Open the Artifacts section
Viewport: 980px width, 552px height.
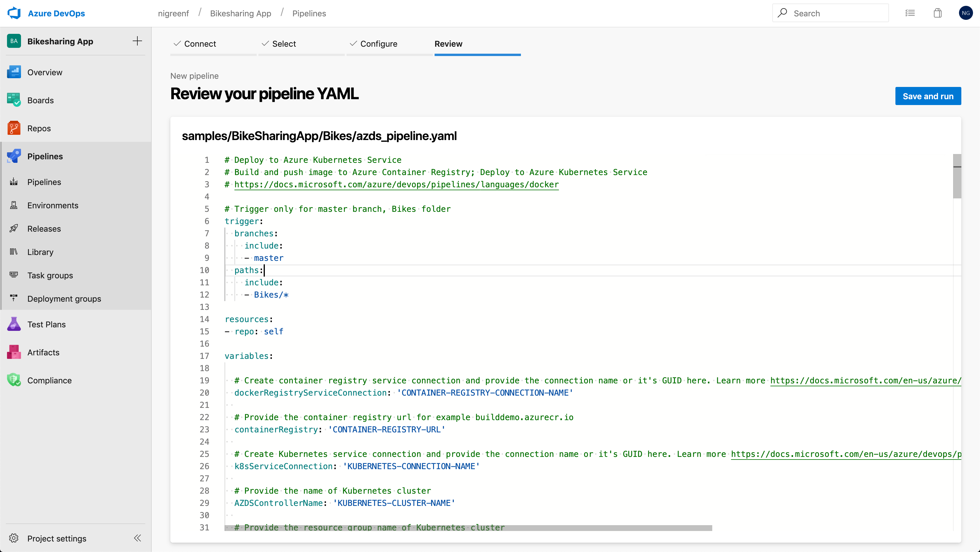[x=43, y=352]
